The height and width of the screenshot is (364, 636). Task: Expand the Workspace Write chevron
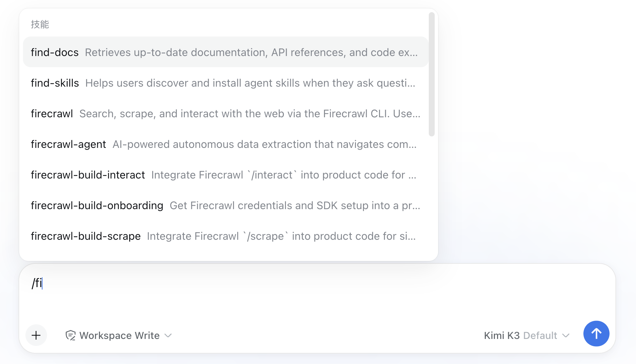[168, 335]
